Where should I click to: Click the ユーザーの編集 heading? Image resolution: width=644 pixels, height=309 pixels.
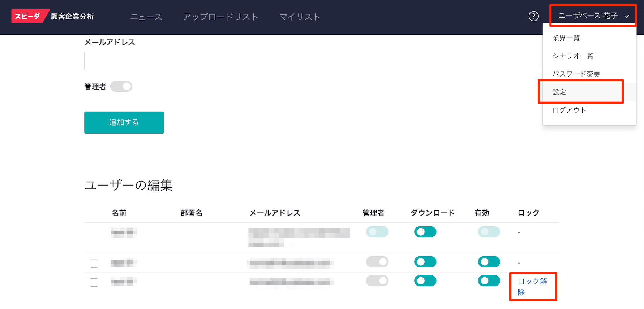(128, 185)
